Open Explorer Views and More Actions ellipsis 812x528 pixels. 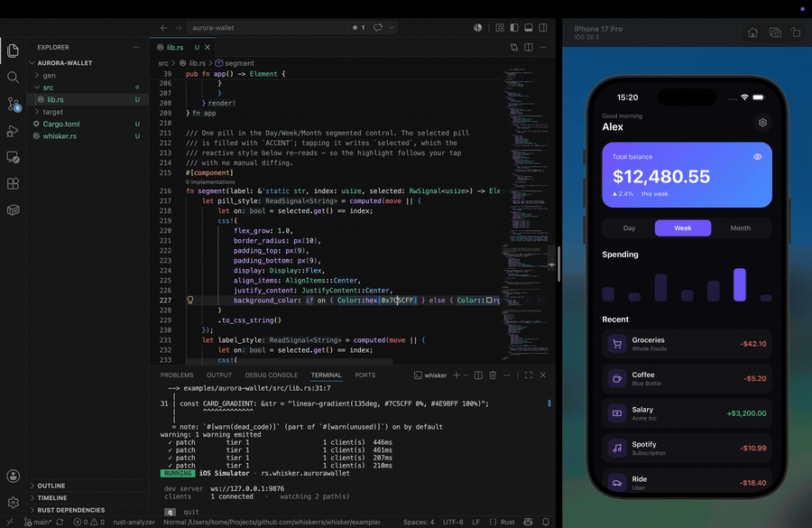pos(135,47)
